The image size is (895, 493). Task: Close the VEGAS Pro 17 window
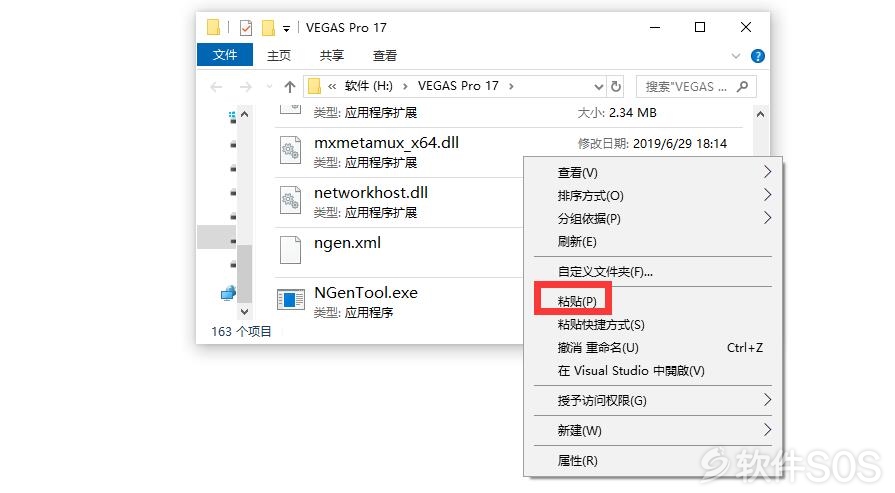click(x=745, y=27)
